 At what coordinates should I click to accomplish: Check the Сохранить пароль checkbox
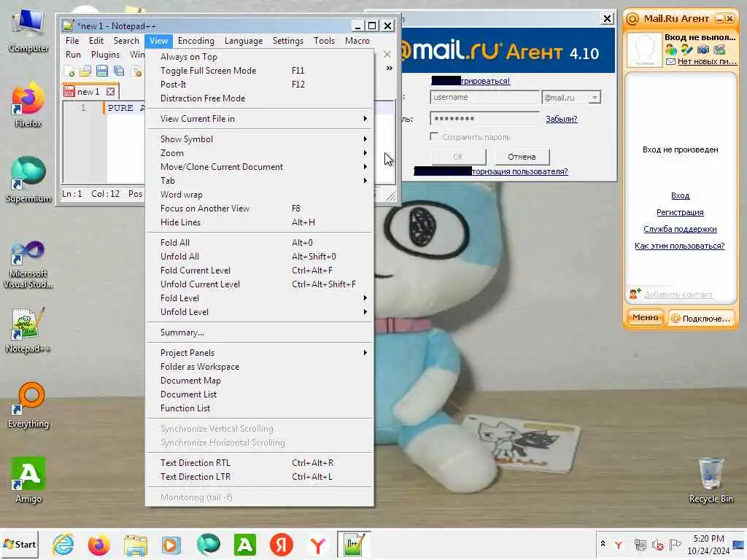[x=434, y=136]
